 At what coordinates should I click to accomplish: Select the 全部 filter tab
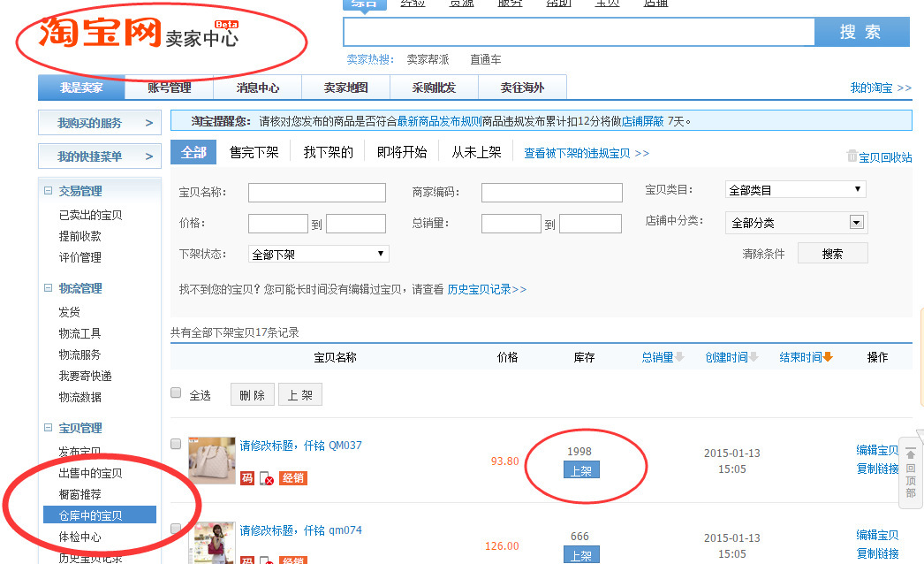point(193,152)
